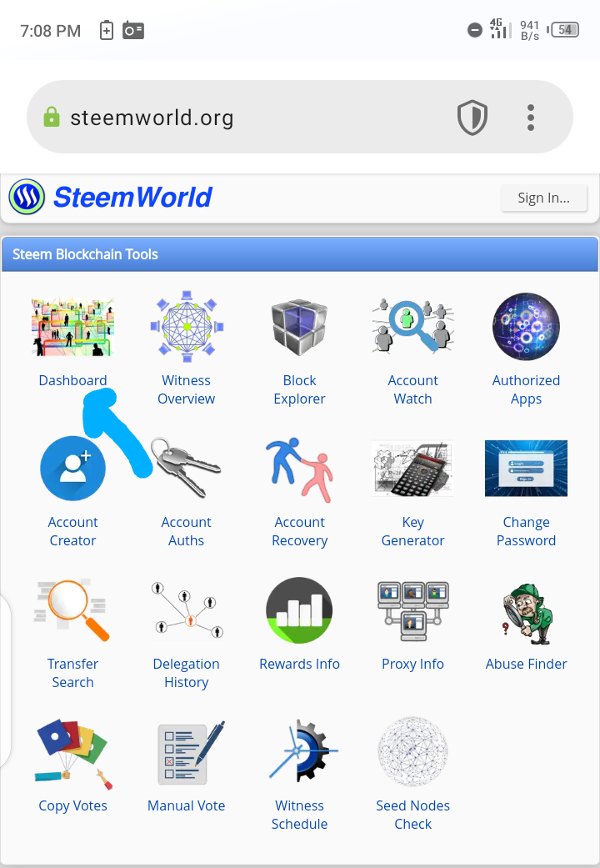Viewport: 600px width, 868px height.
Task: Click the Proxy Info text link
Action: click(x=412, y=664)
